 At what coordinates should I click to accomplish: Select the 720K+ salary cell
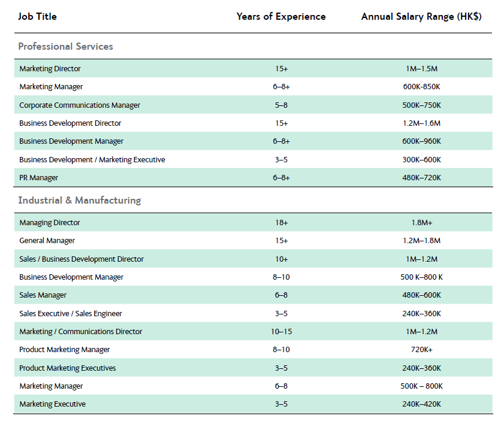click(x=421, y=349)
